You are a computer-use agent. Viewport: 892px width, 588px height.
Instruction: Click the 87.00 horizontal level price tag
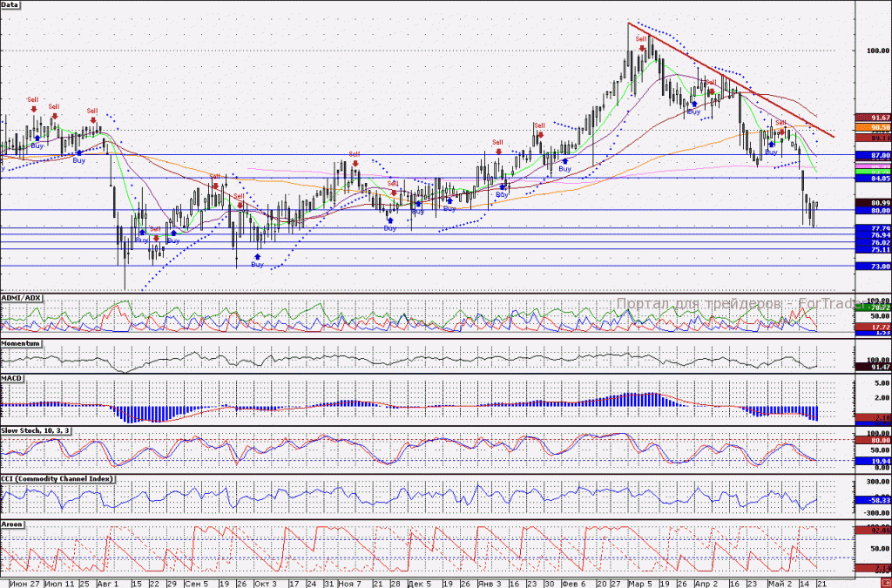(873, 155)
